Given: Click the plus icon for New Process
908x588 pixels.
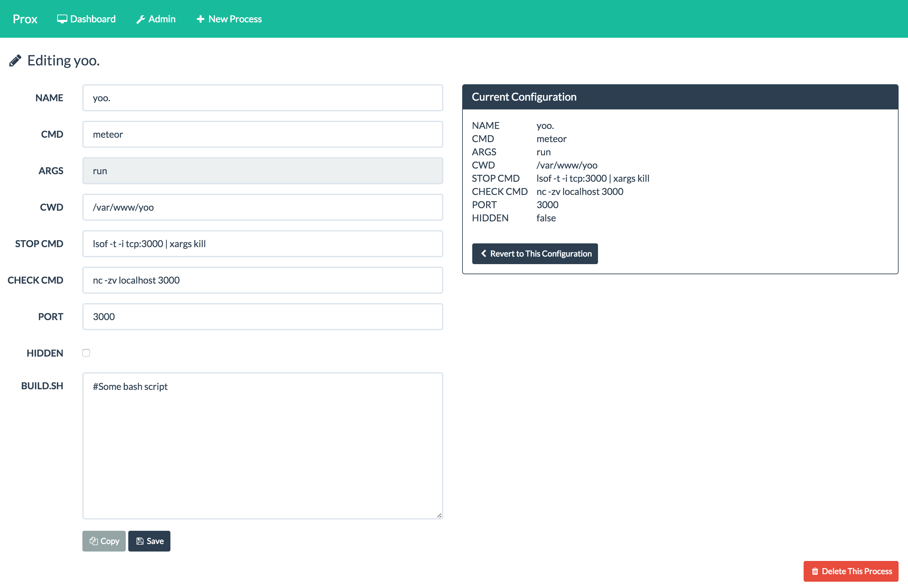Looking at the screenshot, I should (200, 19).
